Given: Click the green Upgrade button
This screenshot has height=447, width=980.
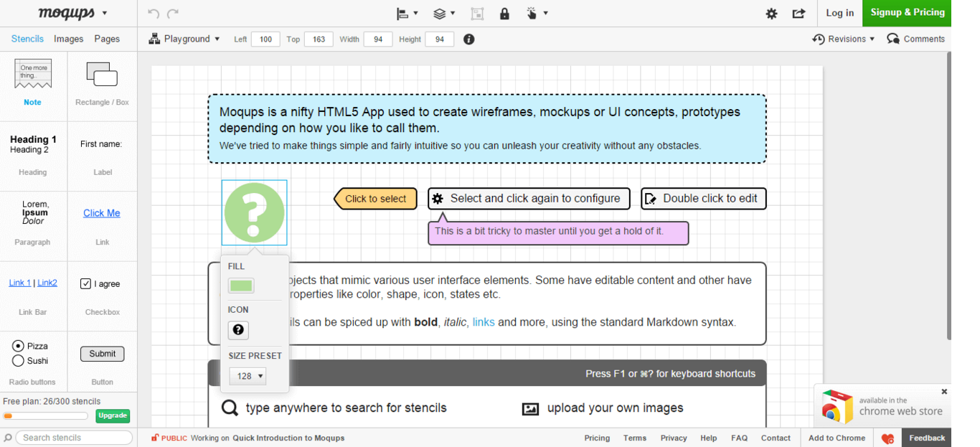Looking at the screenshot, I should (x=112, y=415).
